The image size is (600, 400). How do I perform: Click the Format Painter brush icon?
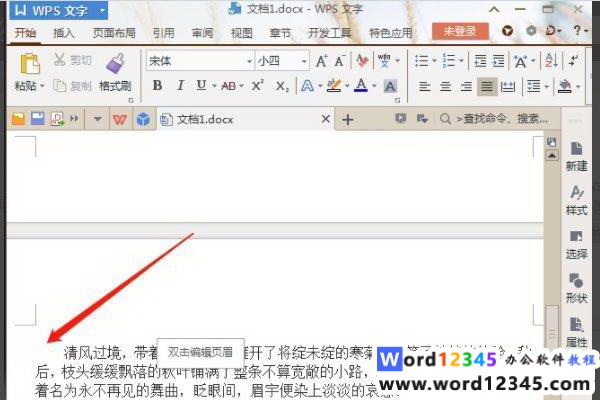pyautogui.click(x=114, y=66)
